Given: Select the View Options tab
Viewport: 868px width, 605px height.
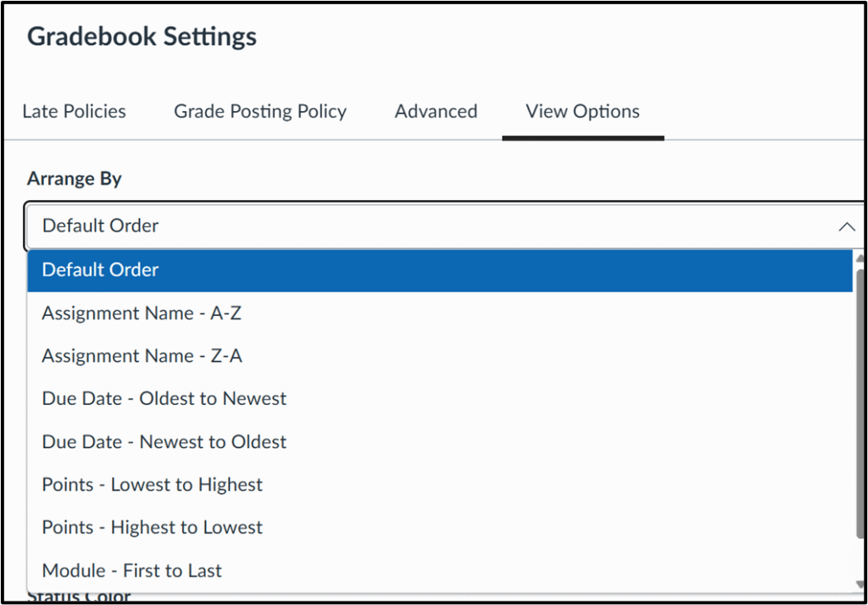Looking at the screenshot, I should point(582,112).
